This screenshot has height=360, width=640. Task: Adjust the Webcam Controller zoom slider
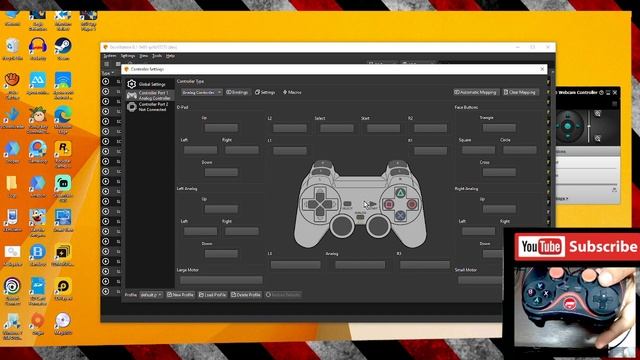[x=589, y=127]
